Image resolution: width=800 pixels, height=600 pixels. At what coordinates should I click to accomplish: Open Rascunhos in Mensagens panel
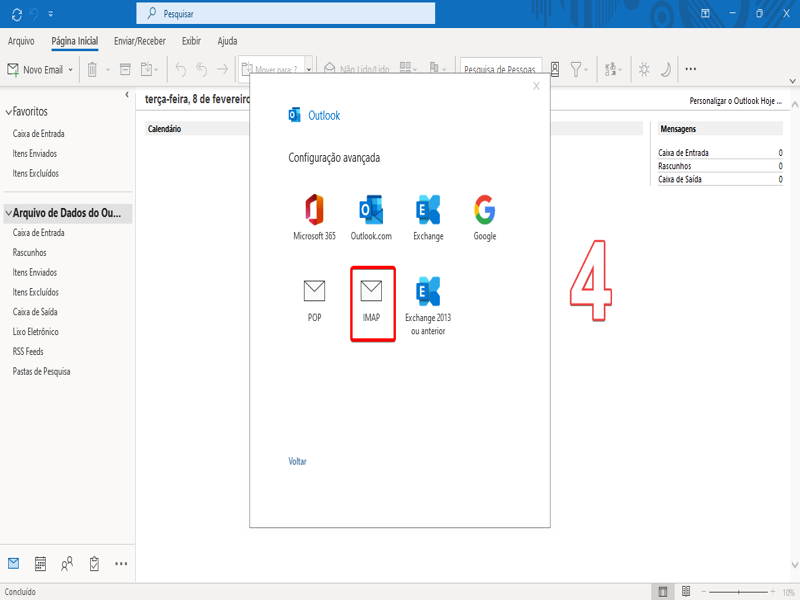(x=674, y=166)
